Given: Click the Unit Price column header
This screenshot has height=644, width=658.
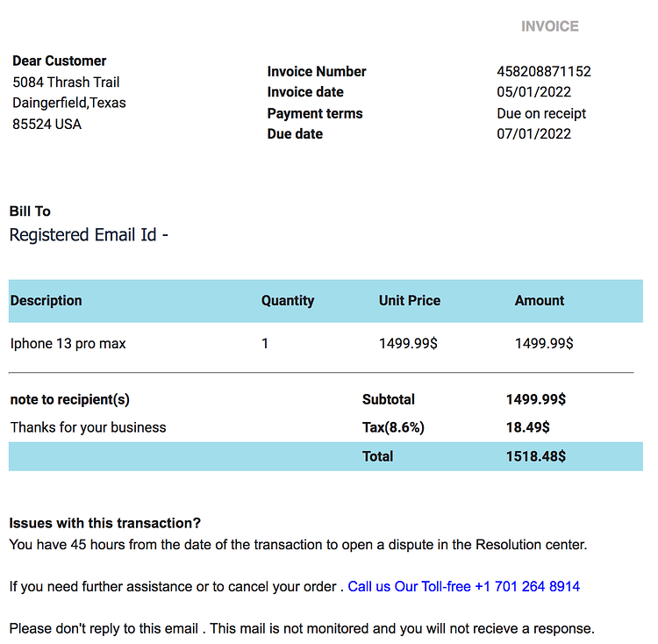Looking at the screenshot, I should click(410, 300).
